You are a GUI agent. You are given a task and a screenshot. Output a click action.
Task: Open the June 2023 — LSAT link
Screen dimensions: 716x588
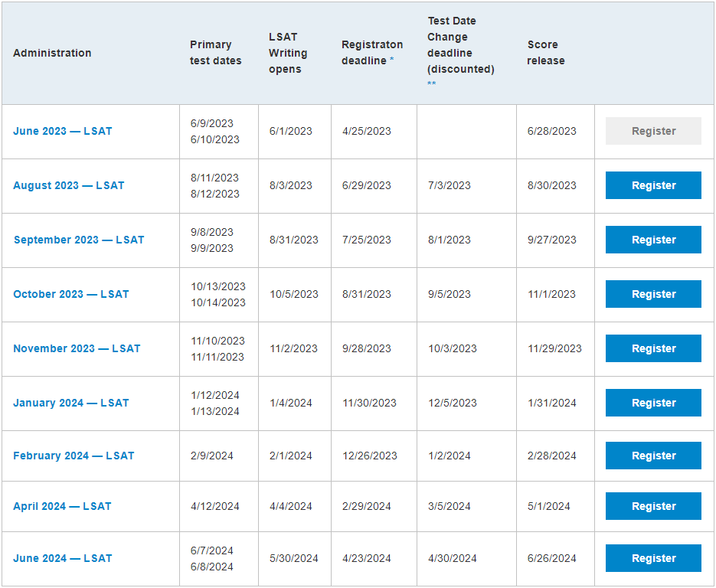pos(63,131)
